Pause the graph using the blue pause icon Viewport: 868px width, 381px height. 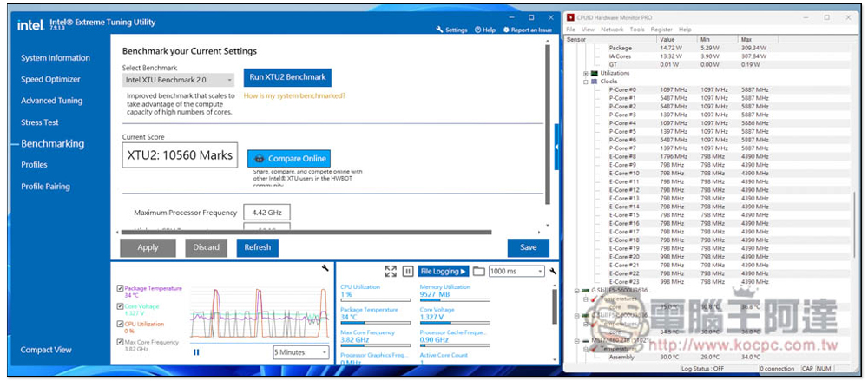click(x=196, y=352)
